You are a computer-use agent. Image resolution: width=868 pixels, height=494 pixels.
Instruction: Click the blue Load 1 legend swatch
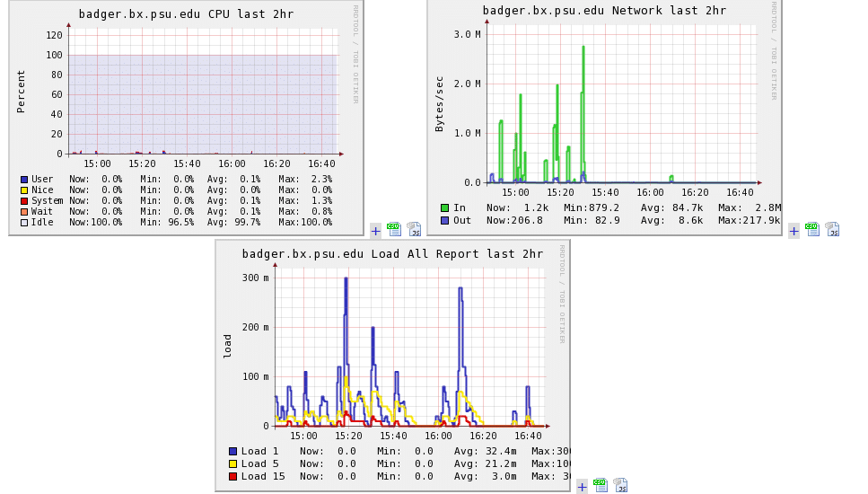tap(233, 452)
